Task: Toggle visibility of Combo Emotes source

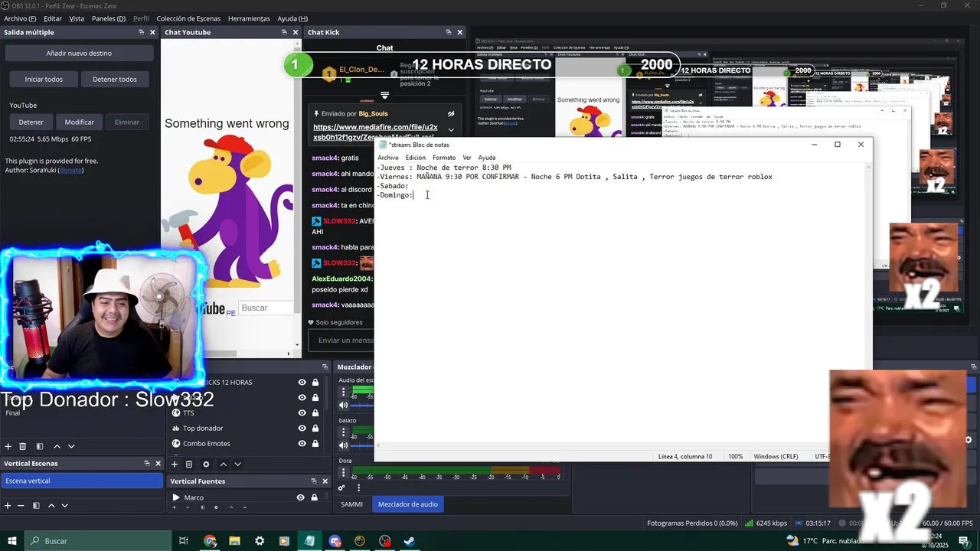Action: (302, 444)
